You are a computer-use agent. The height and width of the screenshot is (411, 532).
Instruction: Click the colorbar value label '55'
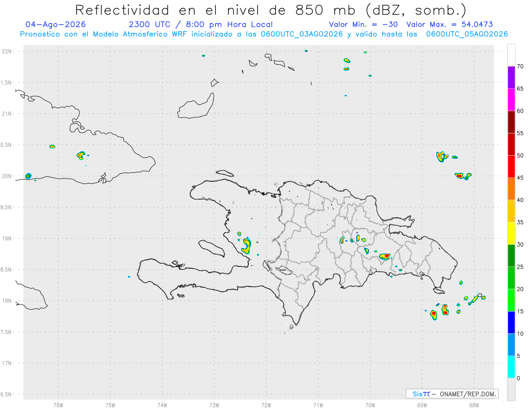tap(520, 133)
